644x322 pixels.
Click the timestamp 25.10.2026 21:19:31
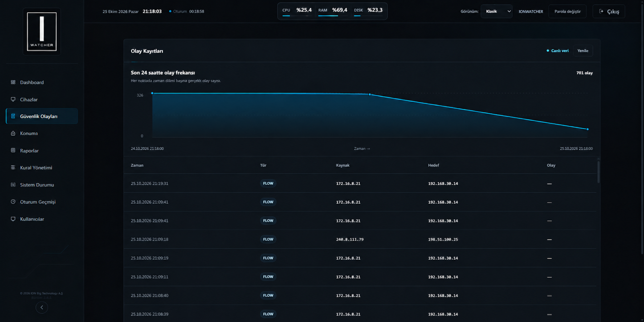coord(150,183)
